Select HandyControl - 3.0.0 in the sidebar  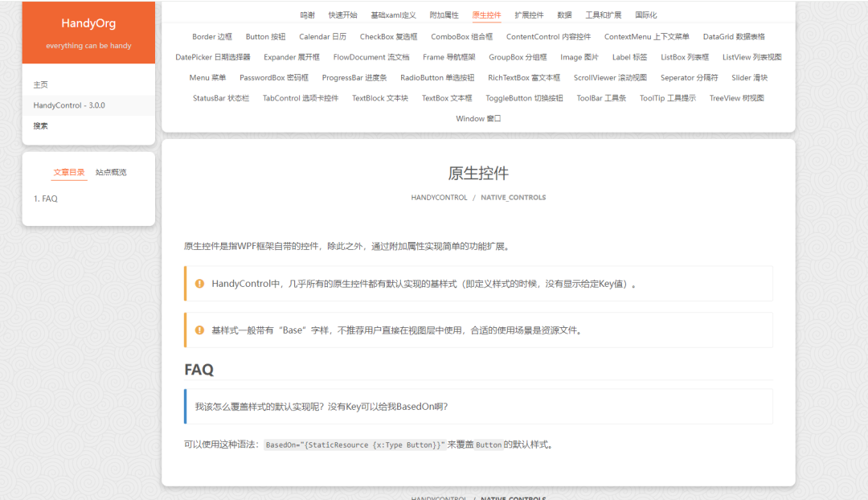coord(69,105)
